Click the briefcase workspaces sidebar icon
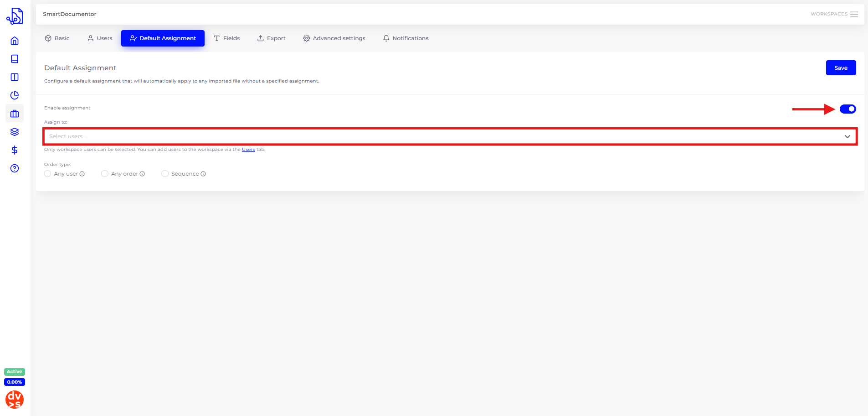This screenshot has width=868, height=416. [x=15, y=114]
